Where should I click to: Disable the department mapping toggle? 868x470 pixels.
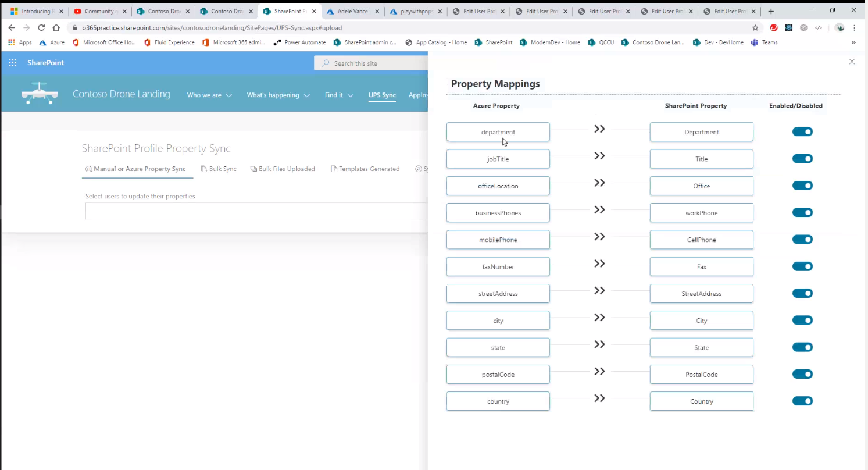(802, 132)
